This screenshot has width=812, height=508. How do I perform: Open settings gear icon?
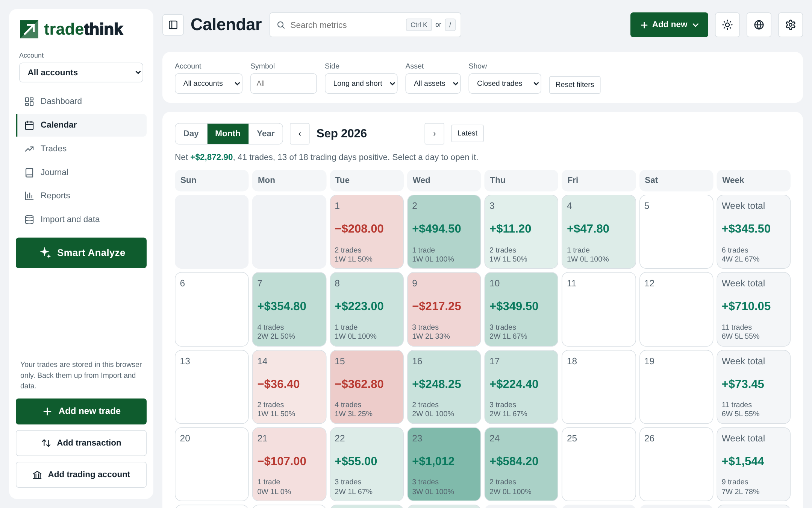click(790, 25)
